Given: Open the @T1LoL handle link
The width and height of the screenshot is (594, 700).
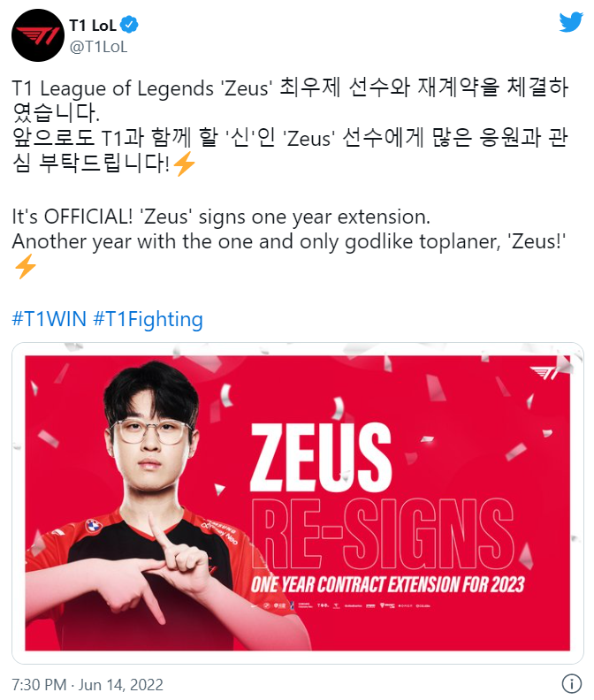Looking at the screenshot, I should point(99,47).
